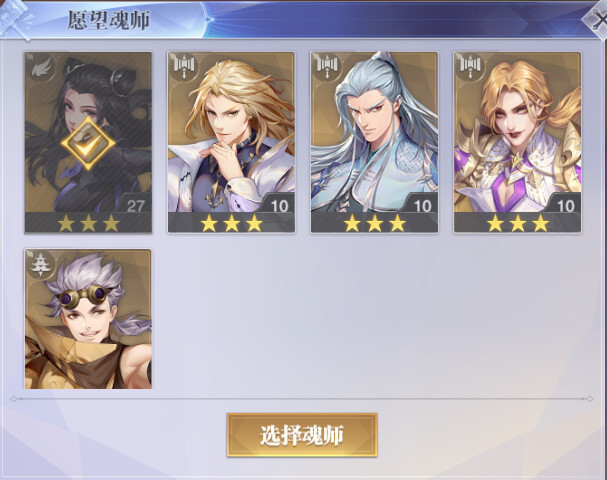This screenshot has width=607, height=480.
Task: Select the silver-haired swordsman card
Action: click(374, 142)
